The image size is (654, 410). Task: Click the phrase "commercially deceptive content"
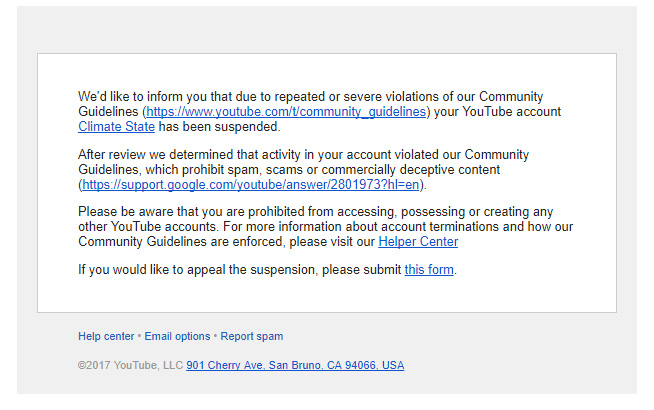[x=400, y=170]
